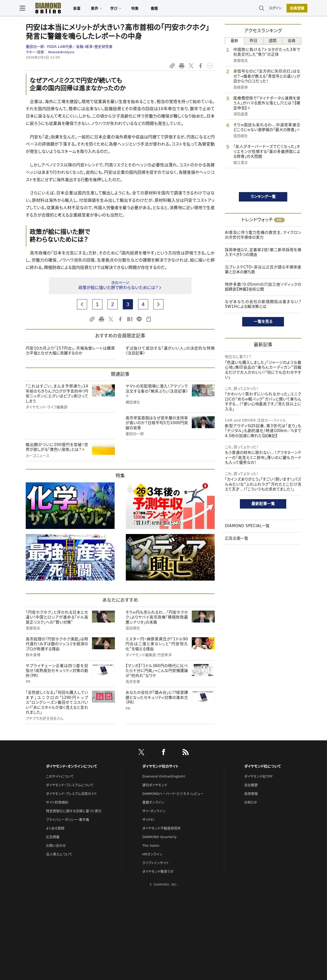Click the printer icon beneath the article title

click(x=182, y=66)
